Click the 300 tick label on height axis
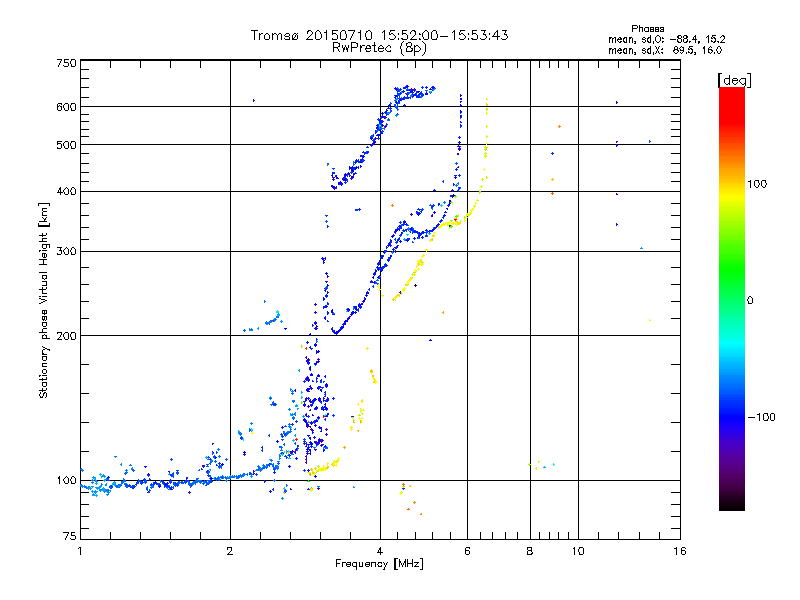The width and height of the screenshot is (800, 600). click(x=66, y=251)
